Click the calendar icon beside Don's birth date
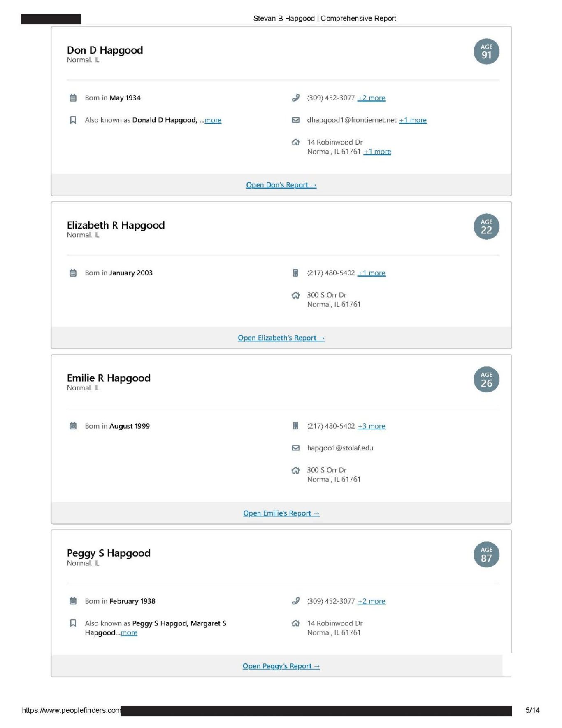The image size is (562, 728). (73, 98)
